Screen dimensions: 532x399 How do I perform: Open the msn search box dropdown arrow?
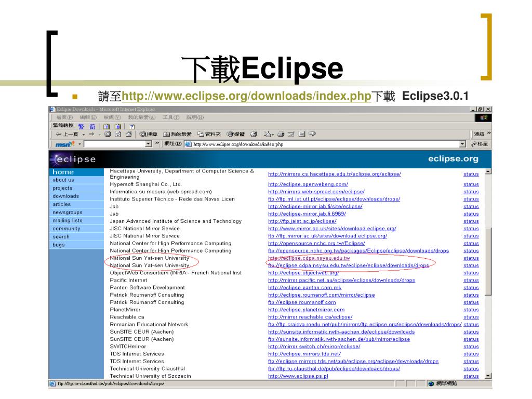tap(148, 144)
